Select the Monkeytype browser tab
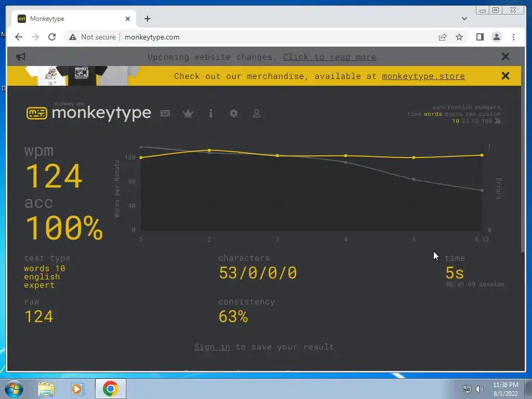 coord(74,19)
